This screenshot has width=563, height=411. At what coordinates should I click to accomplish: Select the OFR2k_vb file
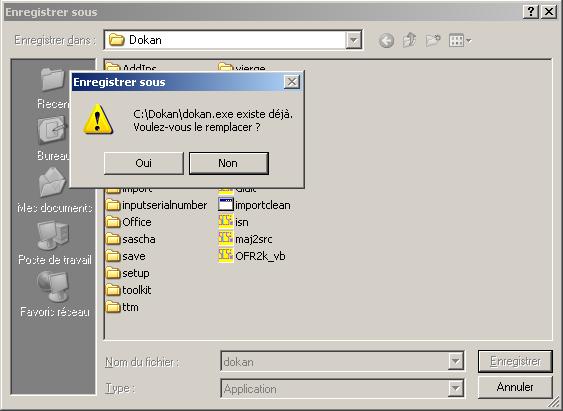(252, 256)
